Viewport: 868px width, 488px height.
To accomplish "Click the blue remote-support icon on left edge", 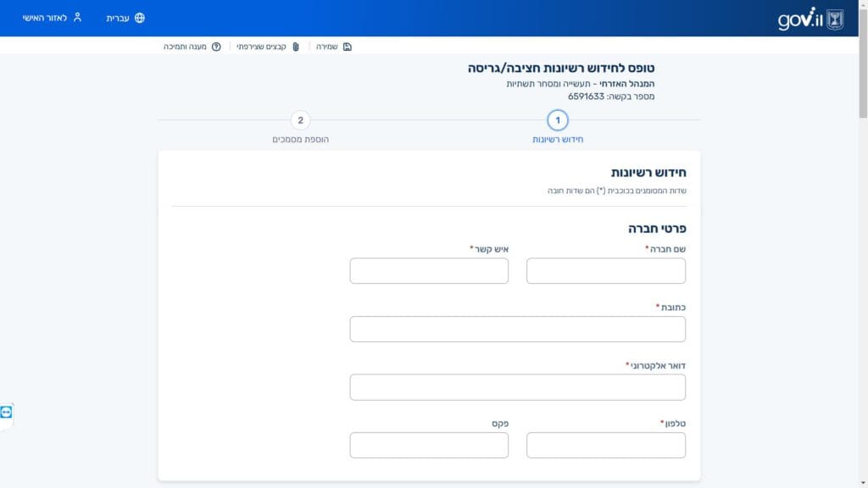I will [x=7, y=412].
